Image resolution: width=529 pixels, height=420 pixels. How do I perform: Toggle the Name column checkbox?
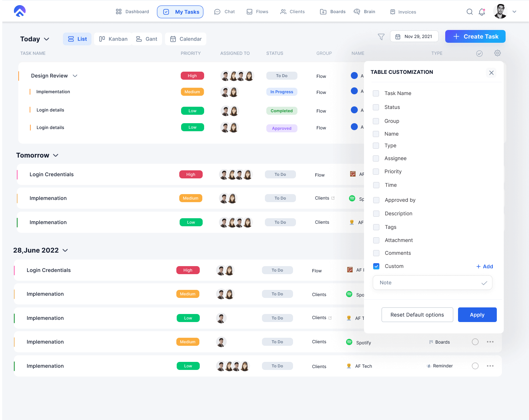(x=376, y=134)
